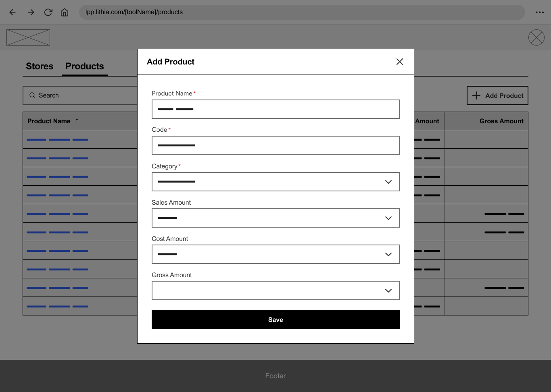Screen dimensions: 551x392
Task: Click the browser forward arrow
Action: (x=31, y=12)
